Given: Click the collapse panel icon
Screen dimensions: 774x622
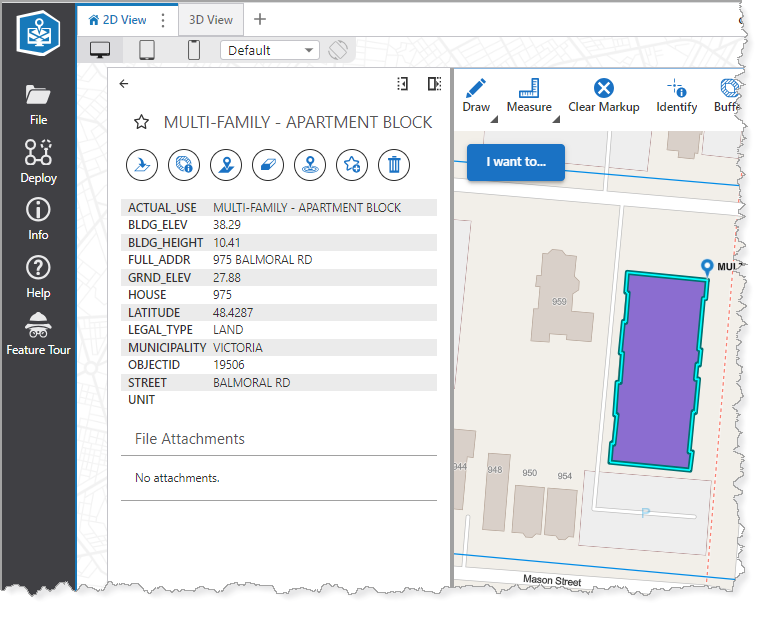Looking at the screenshot, I should [403, 84].
